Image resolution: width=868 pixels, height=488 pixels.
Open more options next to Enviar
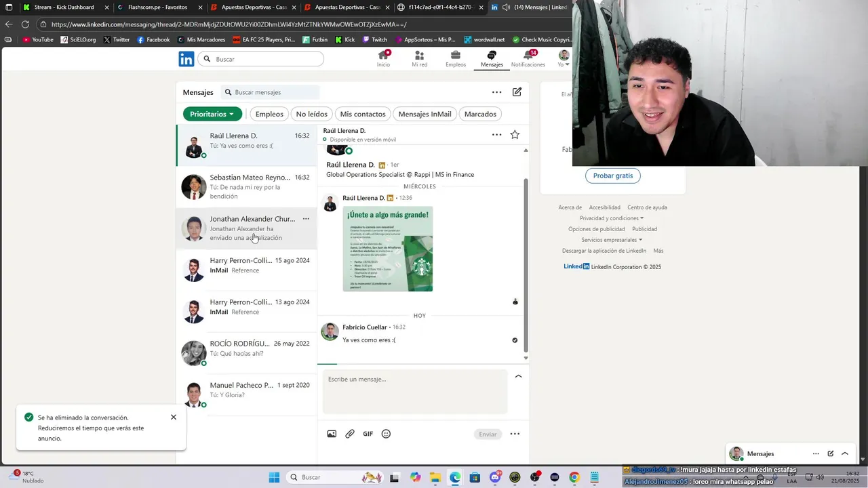[x=515, y=434]
